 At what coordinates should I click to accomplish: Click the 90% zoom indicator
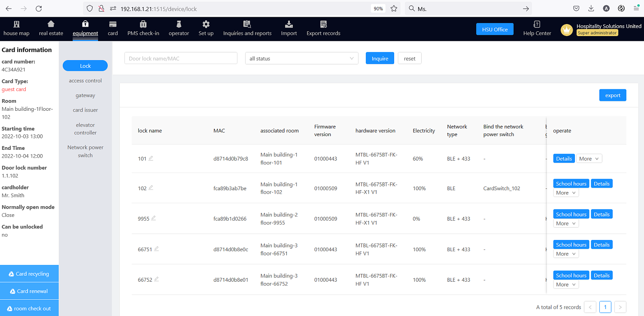(x=378, y=9)
